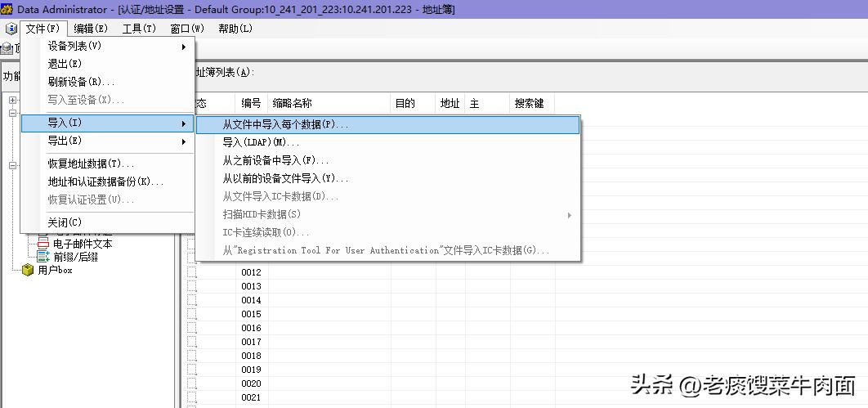Click number cell 0013

[252, 286]
